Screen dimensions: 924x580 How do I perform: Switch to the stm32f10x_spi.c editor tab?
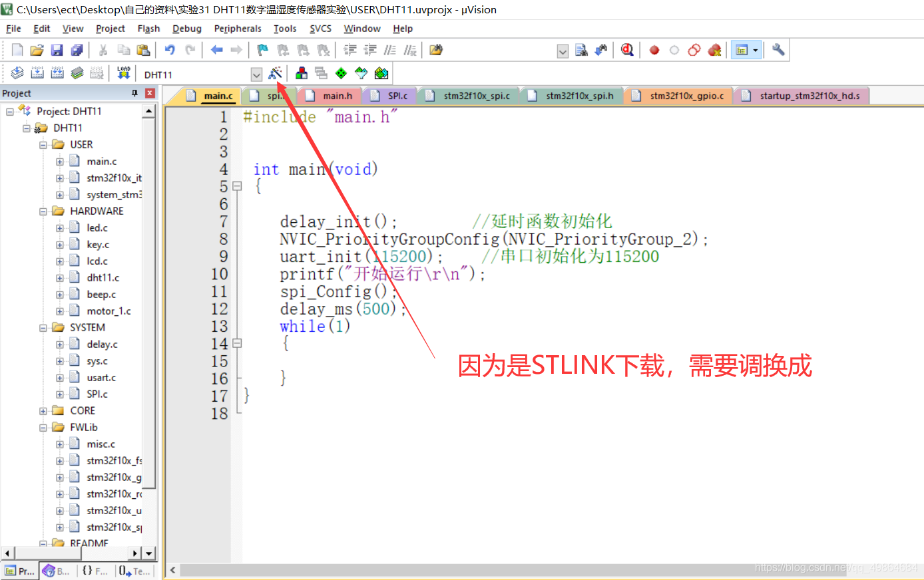coord(469,96)
